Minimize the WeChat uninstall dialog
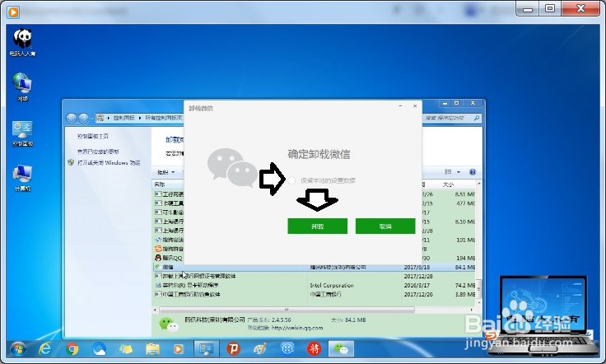 (400, 106)
